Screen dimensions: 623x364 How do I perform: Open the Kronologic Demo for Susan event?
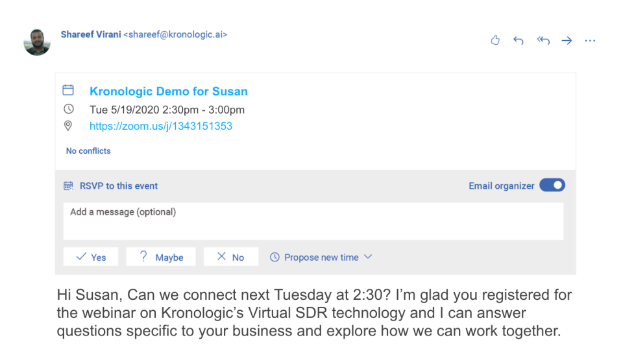[x=169, y=91]
